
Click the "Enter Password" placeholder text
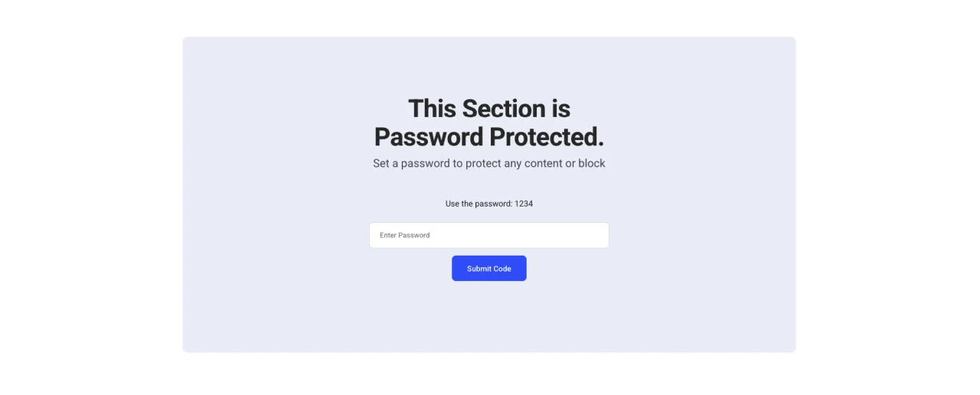pyautogui.click(x=404, y=235)
